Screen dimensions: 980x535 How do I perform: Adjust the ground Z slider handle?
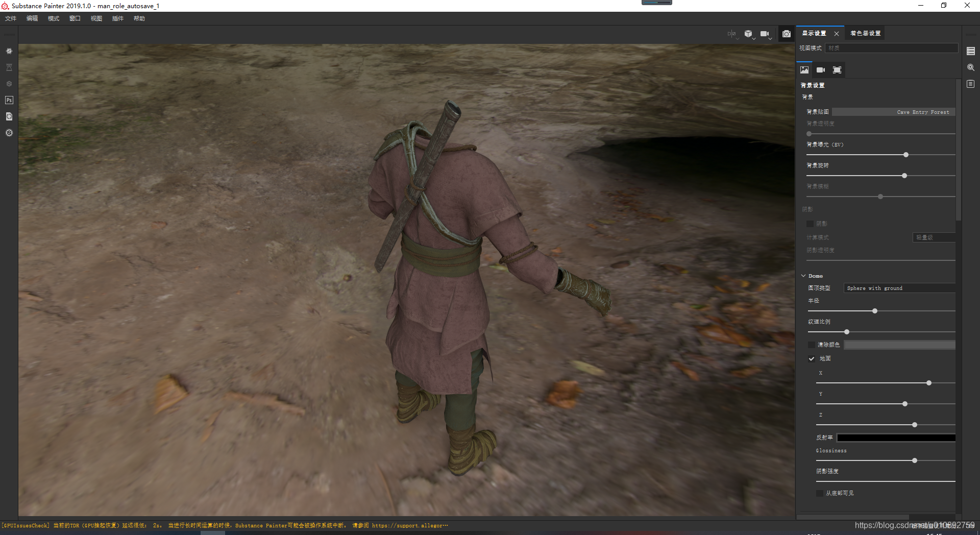(915, 425)
